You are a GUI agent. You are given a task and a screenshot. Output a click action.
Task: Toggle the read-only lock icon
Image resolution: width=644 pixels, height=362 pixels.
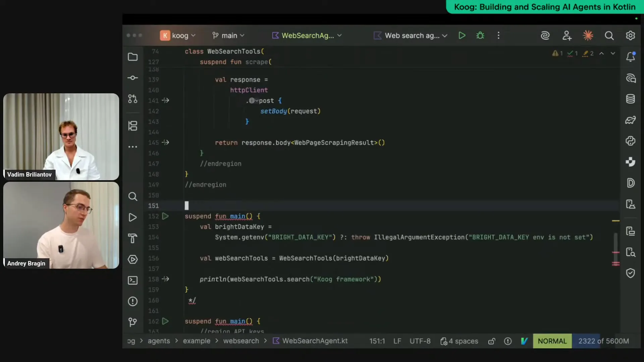pyautogui.click(x=492, y=341)
